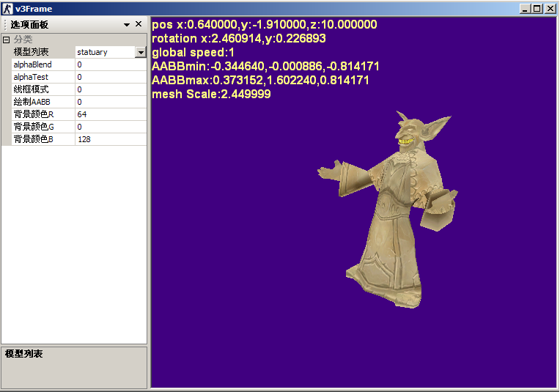Click the alphaTest value field

point(111,77)
